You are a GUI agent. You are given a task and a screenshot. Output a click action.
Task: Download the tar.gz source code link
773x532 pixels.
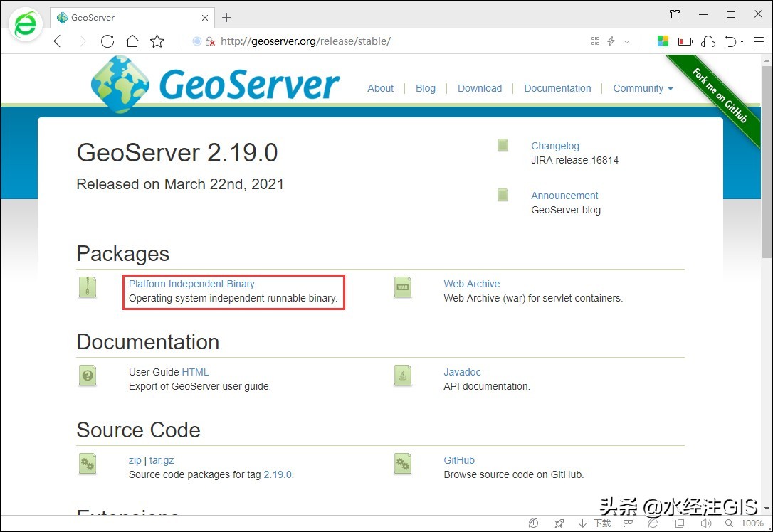pyautogui.click(x=162, y=461)
